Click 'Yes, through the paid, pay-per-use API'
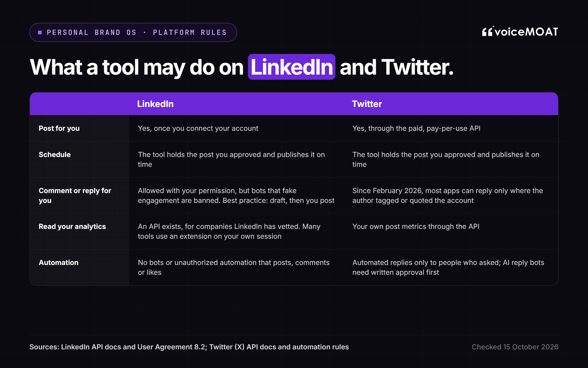The image size is (588, 368). pyautogui.click(x=416, y=128)
